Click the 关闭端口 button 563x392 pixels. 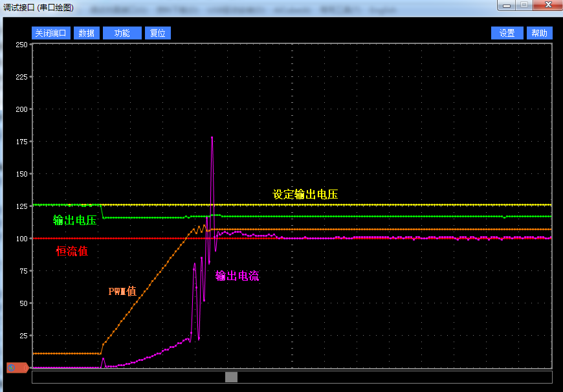click(51, 33)
